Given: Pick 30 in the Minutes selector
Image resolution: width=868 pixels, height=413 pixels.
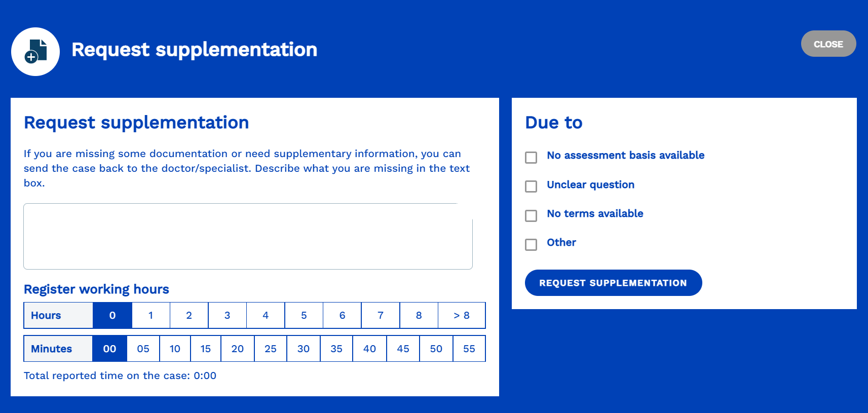Looking at the screenshot, I should 304,349.
